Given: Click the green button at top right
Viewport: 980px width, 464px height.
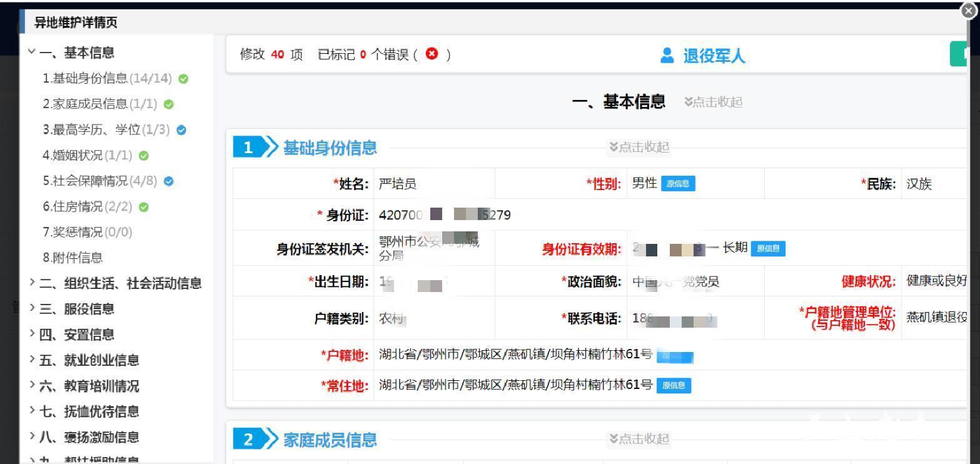Looking at the screenshot, I should [958, 54].
